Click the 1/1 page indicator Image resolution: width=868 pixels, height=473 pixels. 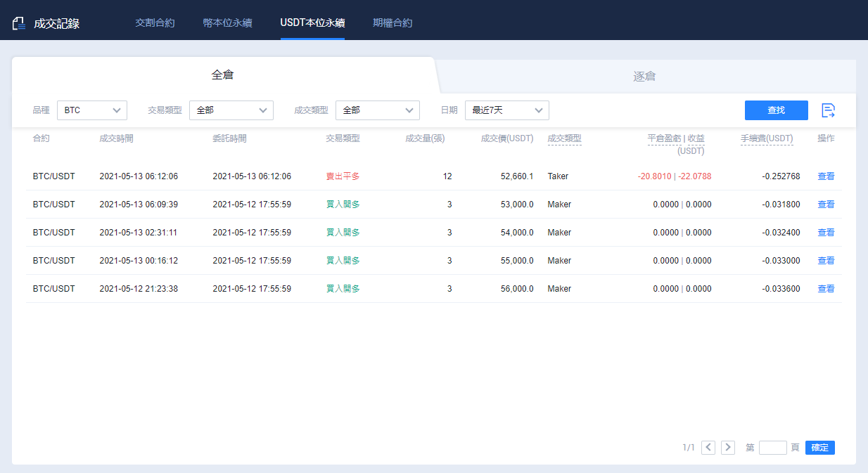[x=689, y=448]
